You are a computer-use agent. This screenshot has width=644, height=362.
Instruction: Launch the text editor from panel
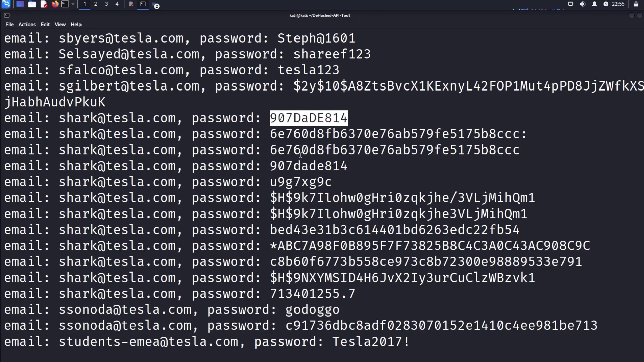pyautogui.click(x=44, y=4)
